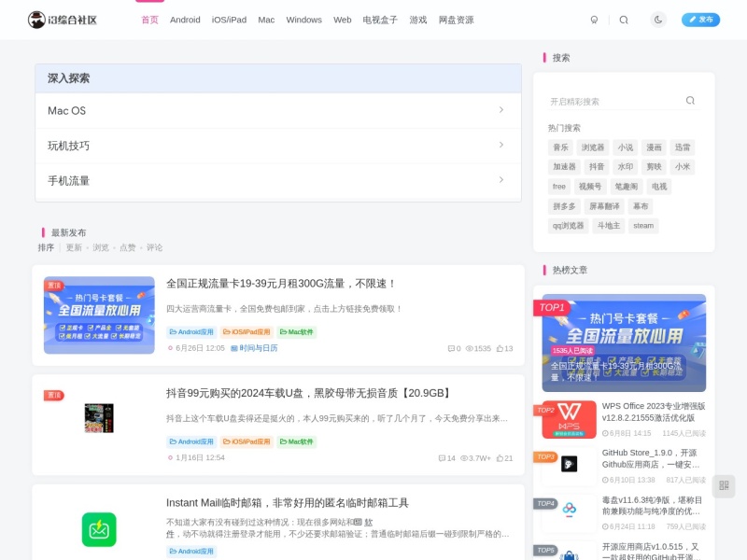747x560 pixels.
Task: Select the 视频号 hot search tag
Action: click(x=590, y=187)
